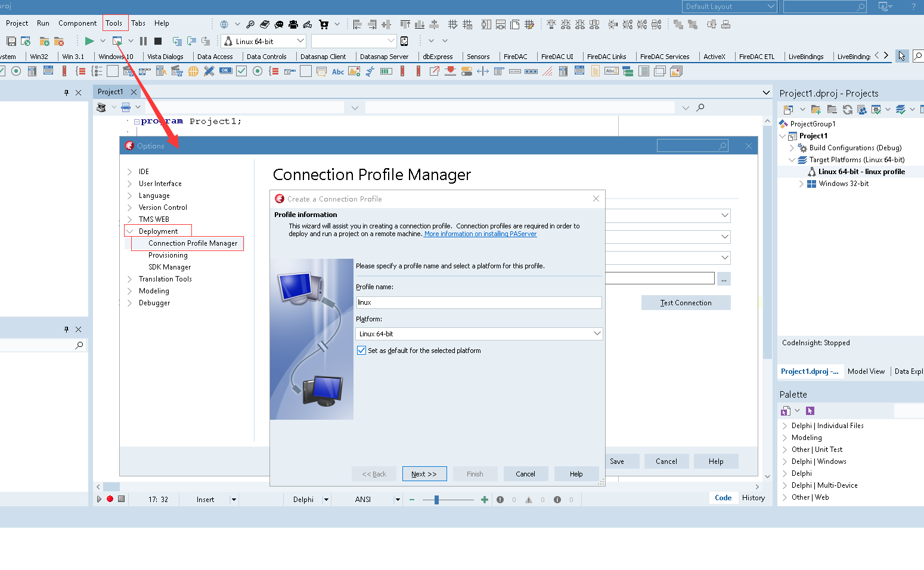Select the arrow pointer in component palette

click(902, 56)
